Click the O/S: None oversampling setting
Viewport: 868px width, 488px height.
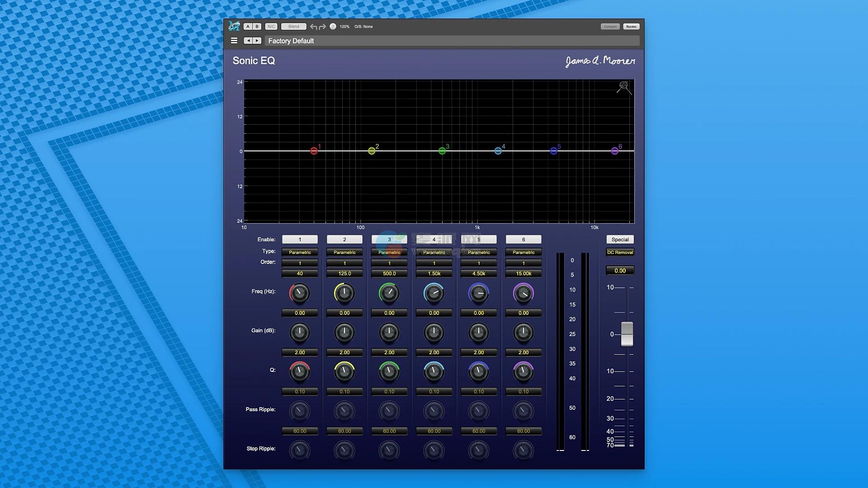coord(363,27)
